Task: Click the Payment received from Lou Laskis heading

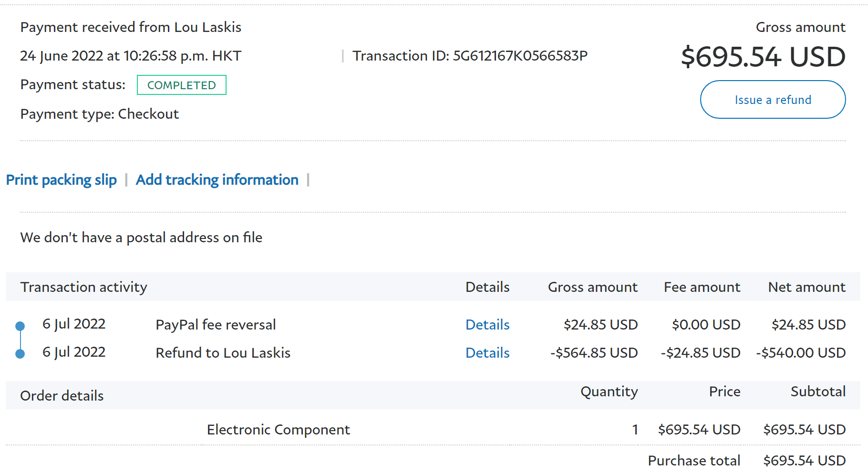Action: (131, 27)
